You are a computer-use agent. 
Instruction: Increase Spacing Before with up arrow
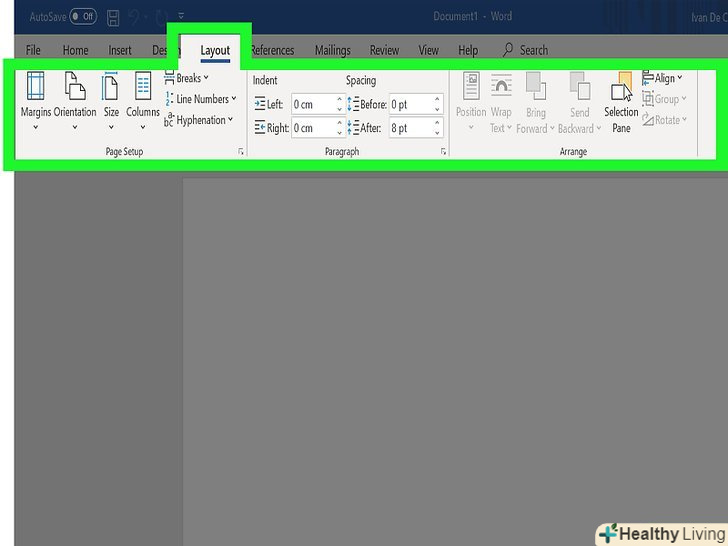click(x=437, y=99)
